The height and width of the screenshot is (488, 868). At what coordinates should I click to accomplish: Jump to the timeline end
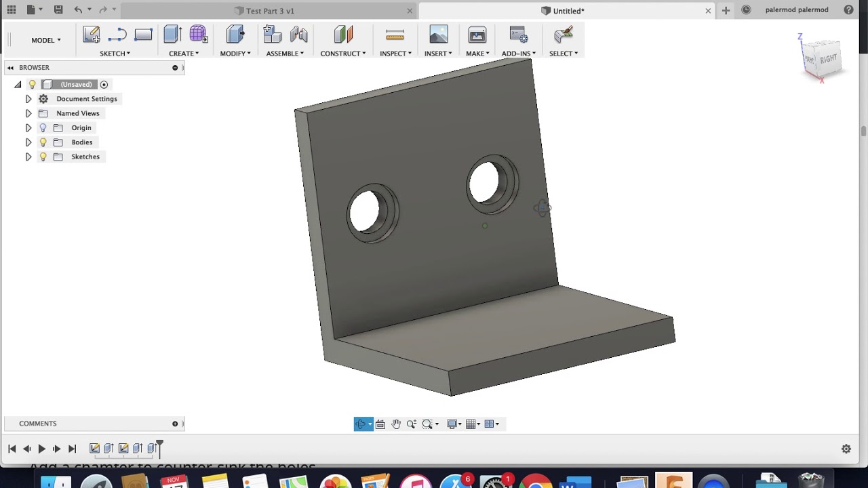(x=73, y=449)
